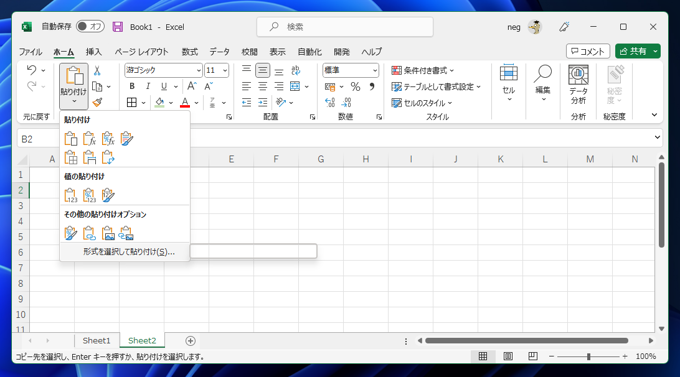The image size is (680, 377).
Task: Click the Decrease Font Size icon
Action: pyautogui.click(x=209, y=86)
